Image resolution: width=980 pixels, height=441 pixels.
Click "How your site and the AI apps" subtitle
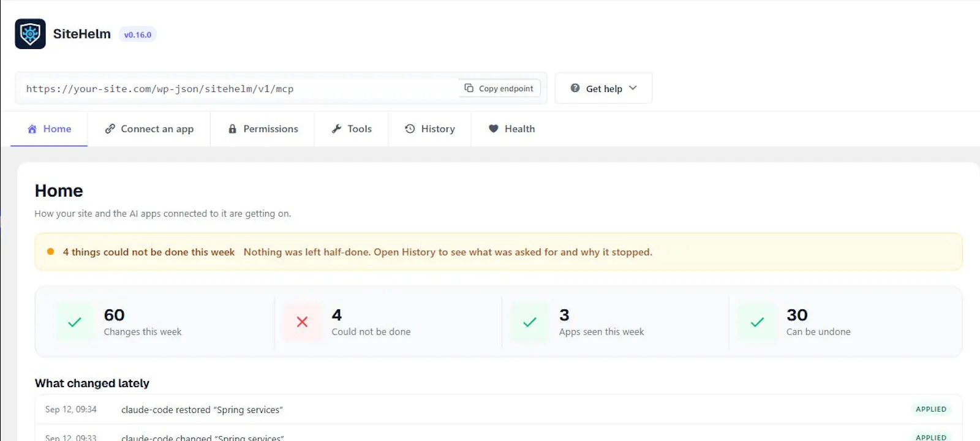(163, 214)
